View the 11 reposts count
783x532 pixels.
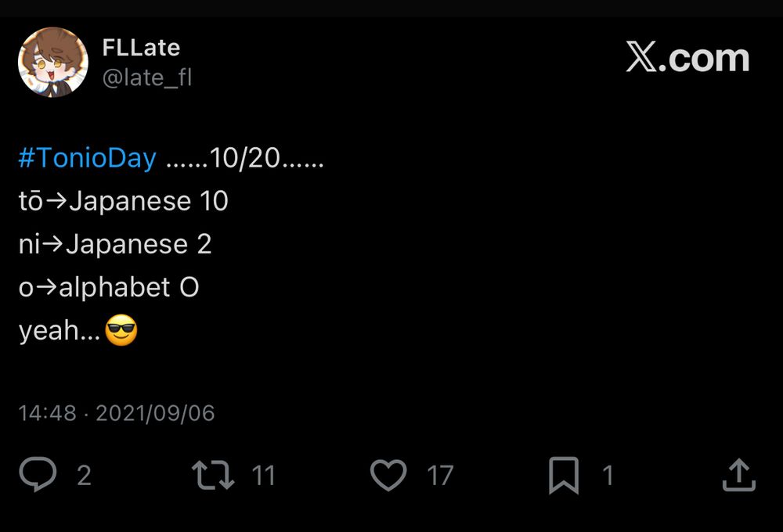[x=264, y=475]
